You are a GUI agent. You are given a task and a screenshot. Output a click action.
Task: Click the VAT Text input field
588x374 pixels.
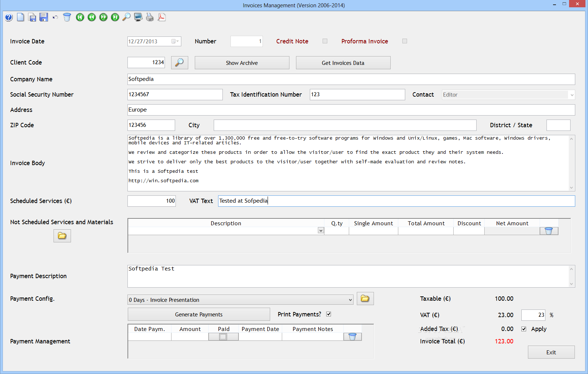pyautogui.click(x=396, y=201)
